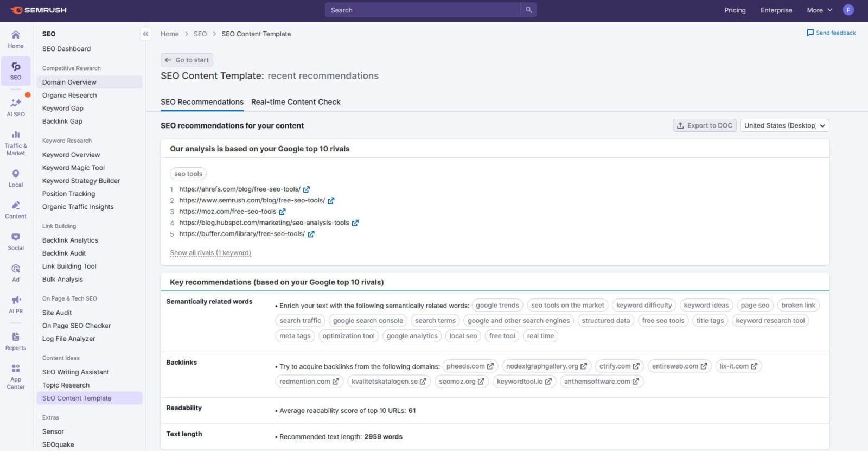Switch to Real-time Content Check tab
This screenshot has height=451, width=868.
pos(296,102)
